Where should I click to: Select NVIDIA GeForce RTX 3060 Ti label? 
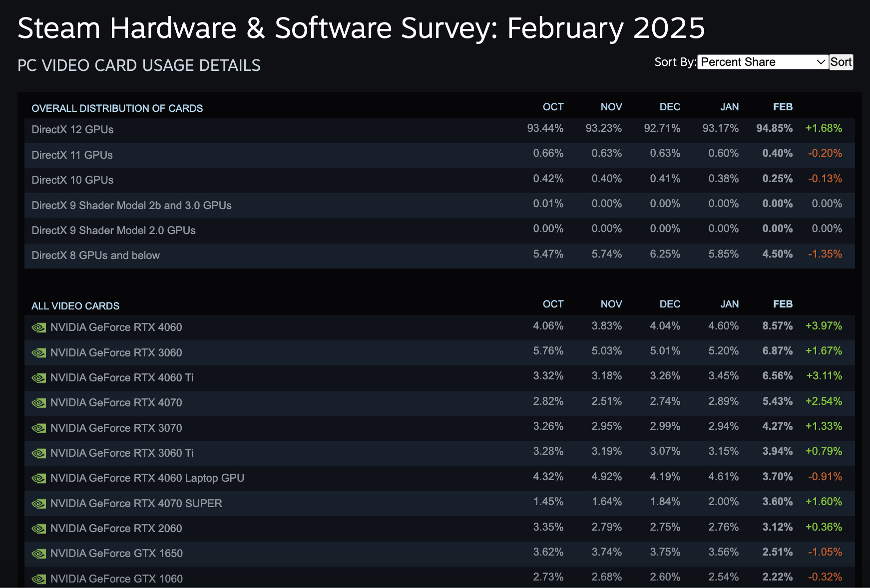click(x=122, y=453)
